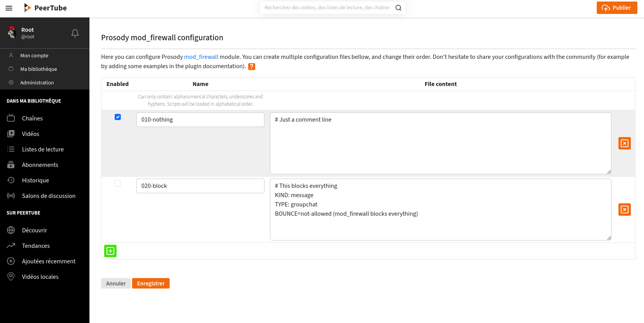
Task: Delete the 010-nothing configuration row
Action: click(x=624, y=143)
